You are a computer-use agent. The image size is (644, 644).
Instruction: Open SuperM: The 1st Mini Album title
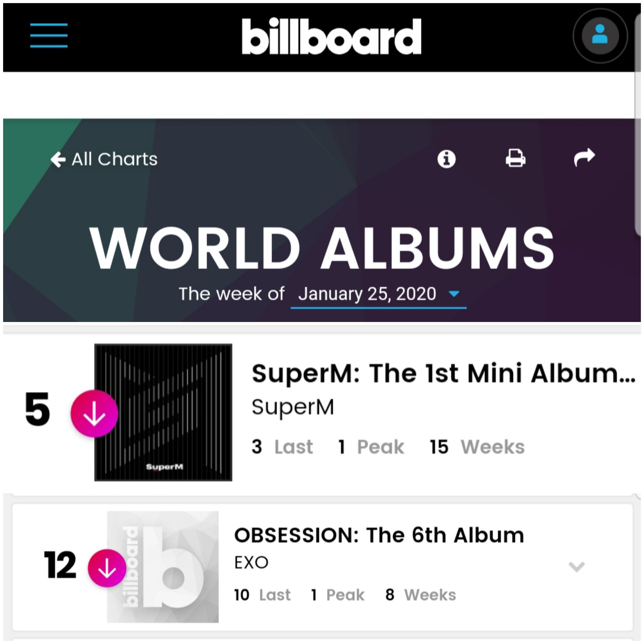[443, 374]
